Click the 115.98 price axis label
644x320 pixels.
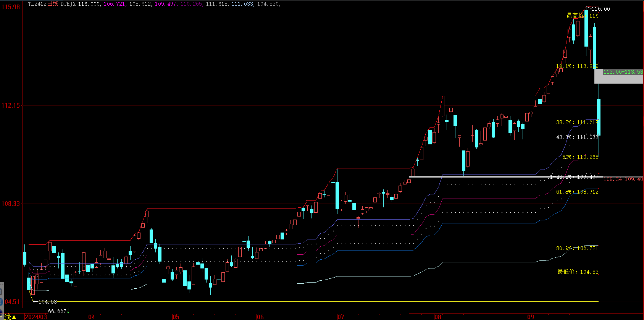pyautogui.click(x=11, y=7)
